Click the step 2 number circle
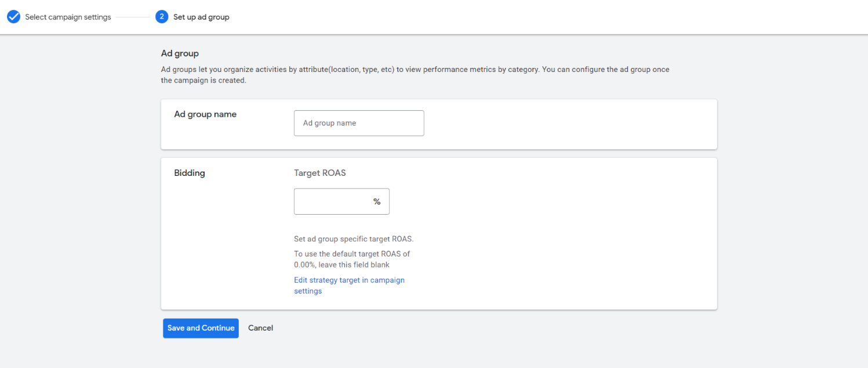Viewport: 868px width, 368px height. (162, 17)
